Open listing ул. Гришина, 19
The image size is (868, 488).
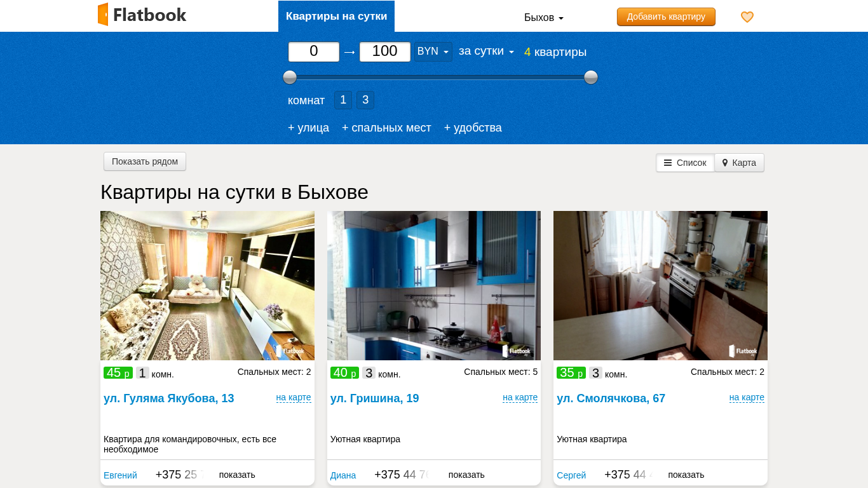click(375, 398)
